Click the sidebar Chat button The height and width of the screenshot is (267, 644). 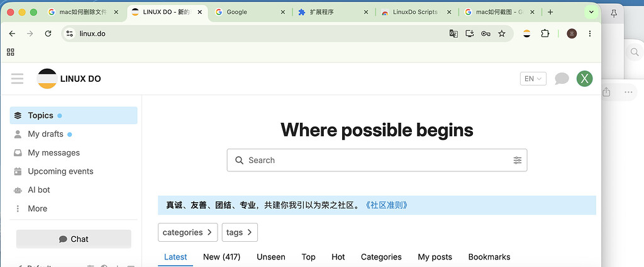74,239
